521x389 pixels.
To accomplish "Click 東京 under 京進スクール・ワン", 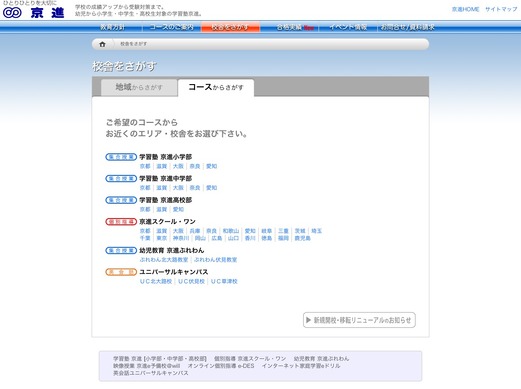I will coord(162,238).
